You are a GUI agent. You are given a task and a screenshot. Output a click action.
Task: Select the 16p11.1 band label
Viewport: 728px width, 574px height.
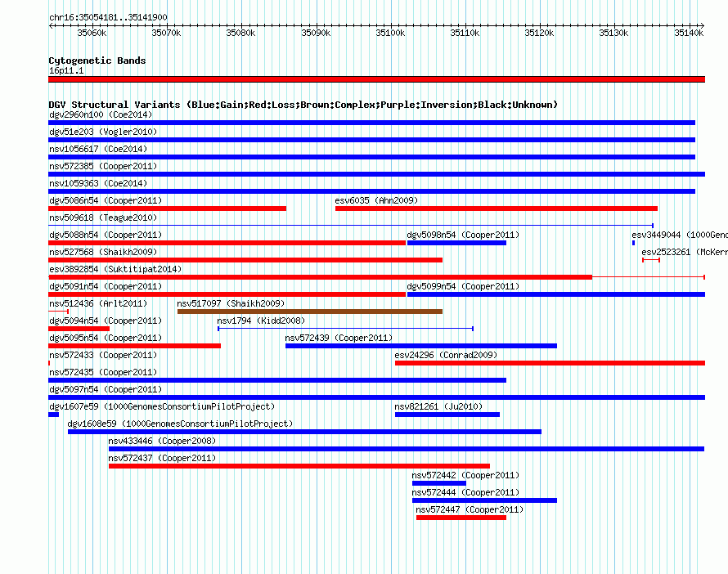point(66,70)
